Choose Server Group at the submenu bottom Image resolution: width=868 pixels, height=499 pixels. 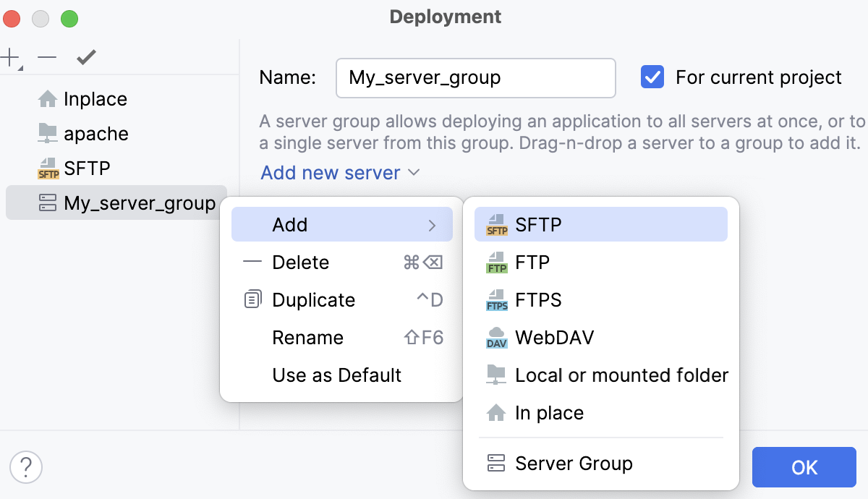pos(573,464)
